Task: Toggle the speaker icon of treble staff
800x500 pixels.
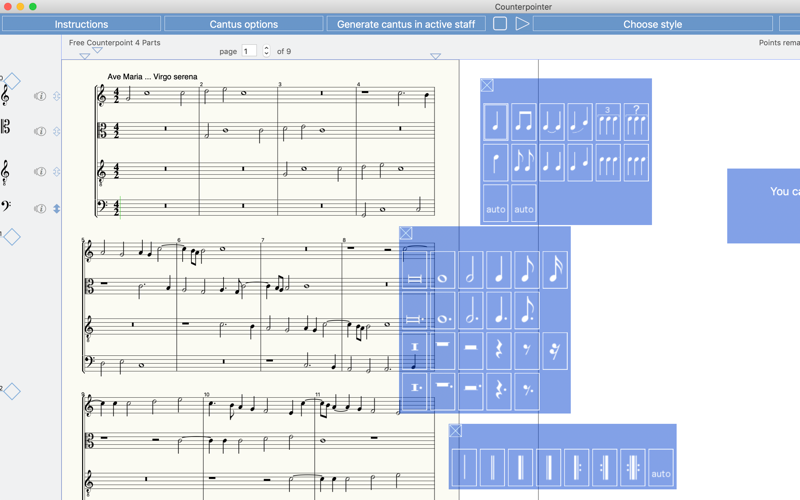Action: [x=40, y=96]
